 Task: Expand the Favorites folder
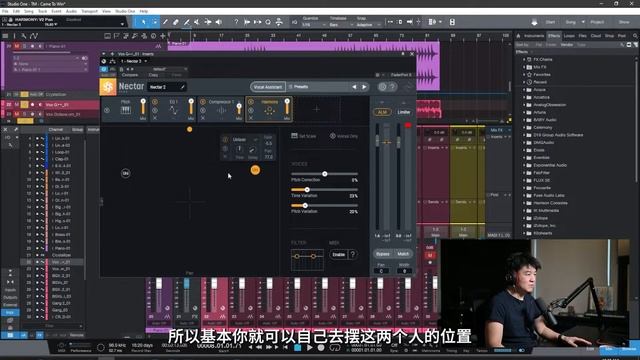click(x=524, y=75)
